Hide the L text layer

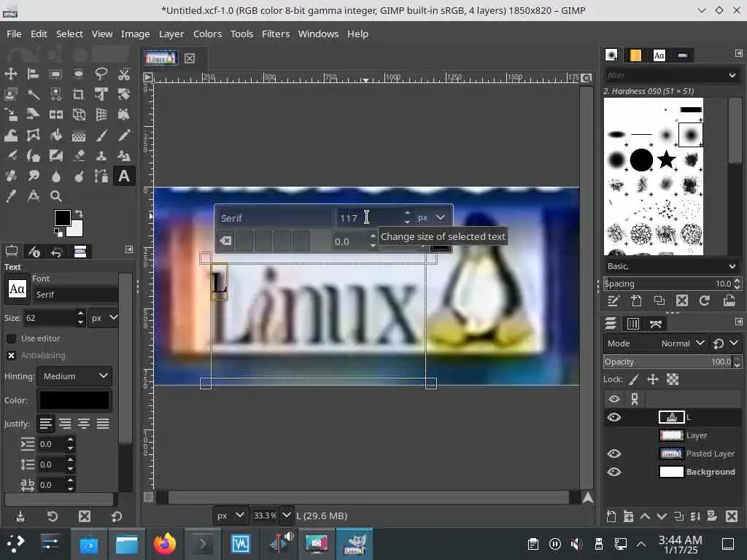click(x=614, y=417)
